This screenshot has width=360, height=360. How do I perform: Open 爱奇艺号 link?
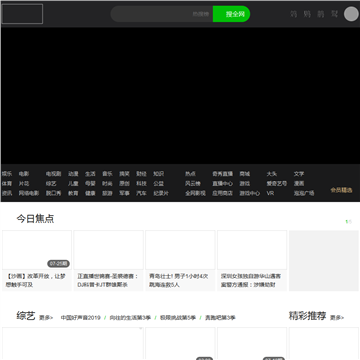[x=277, y=184]
